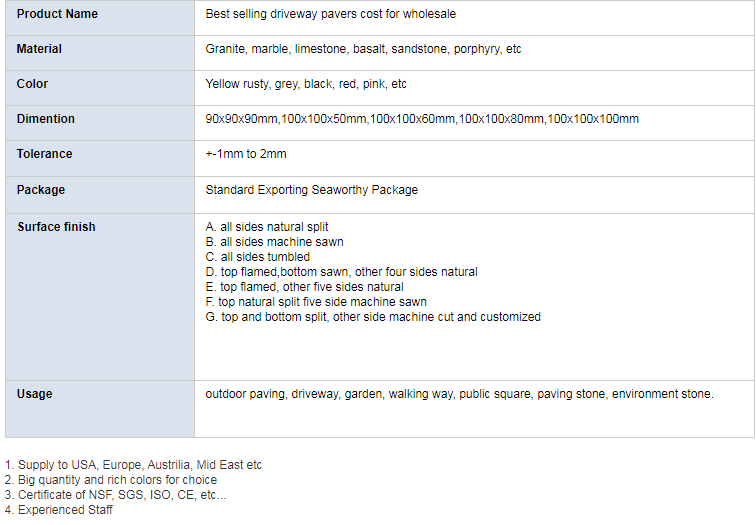Click option 'C. all sides tumbled'
The height and width of the screenshot is (525, 756).
(257, 256)
